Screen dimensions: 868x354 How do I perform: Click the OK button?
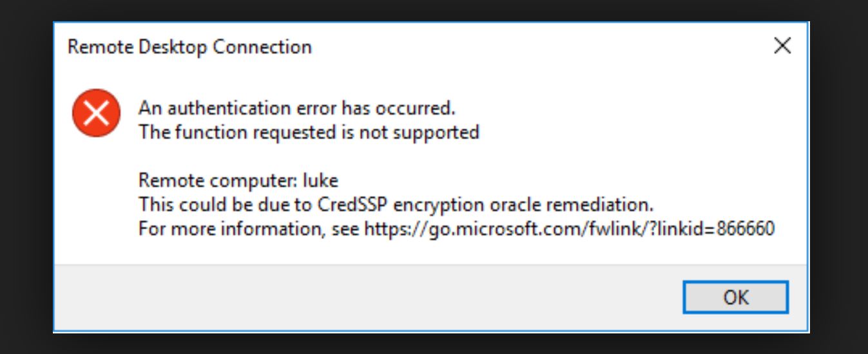click(x=735, y=297)
